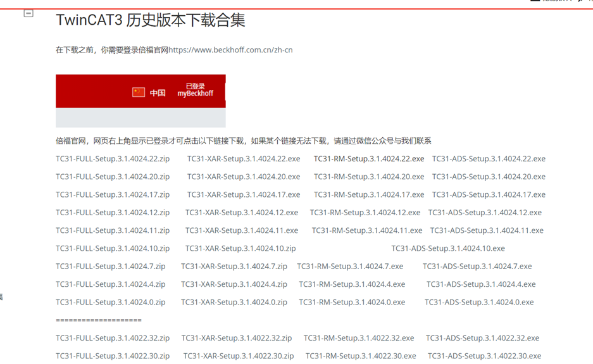Download TC31-ADS-Setup.3.1.4024.11.exe
The height and width of the screenshot is (364, 593).
coord(487,230)
